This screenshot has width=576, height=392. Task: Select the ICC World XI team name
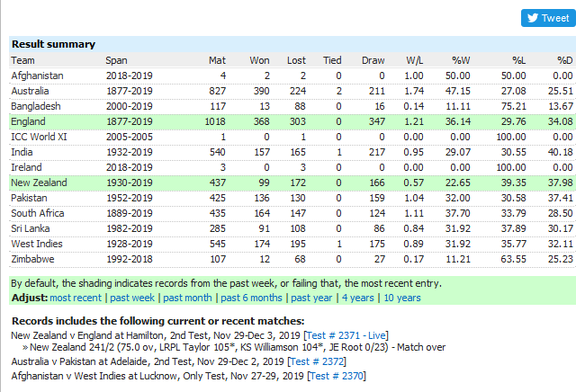click(39, 137)
